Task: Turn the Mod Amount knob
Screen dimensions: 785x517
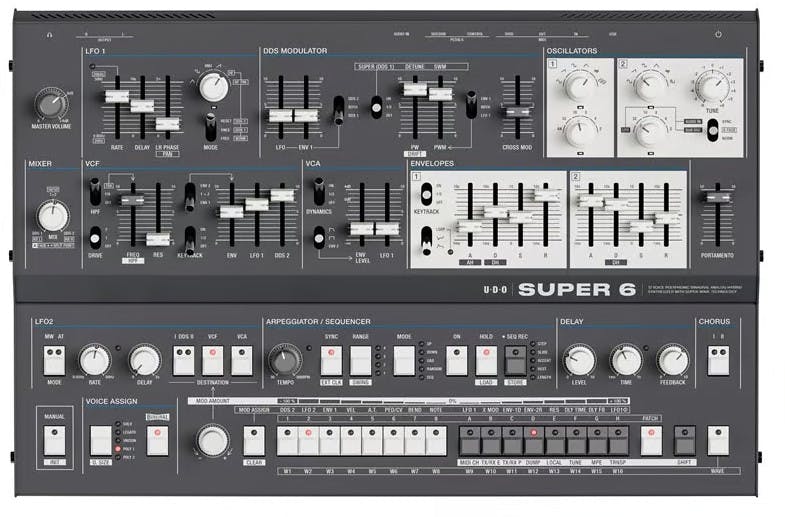Action: (x=213, y=440)
